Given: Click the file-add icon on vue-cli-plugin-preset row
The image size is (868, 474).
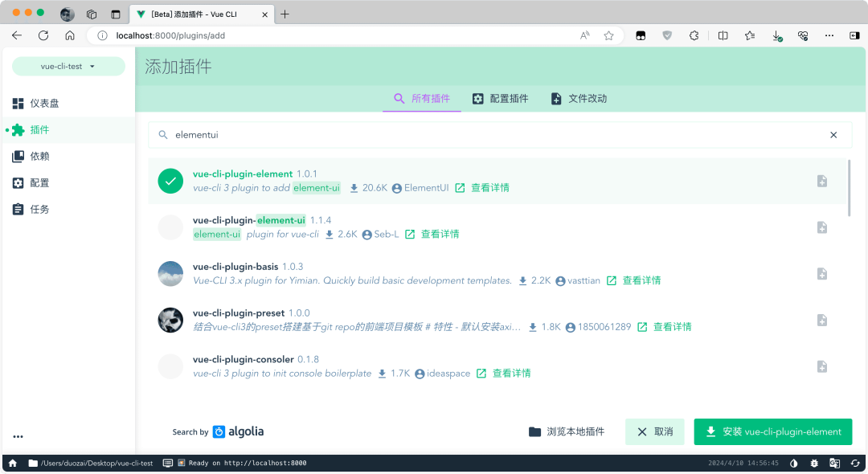Looking at the screenshot, I should (822, 321).
